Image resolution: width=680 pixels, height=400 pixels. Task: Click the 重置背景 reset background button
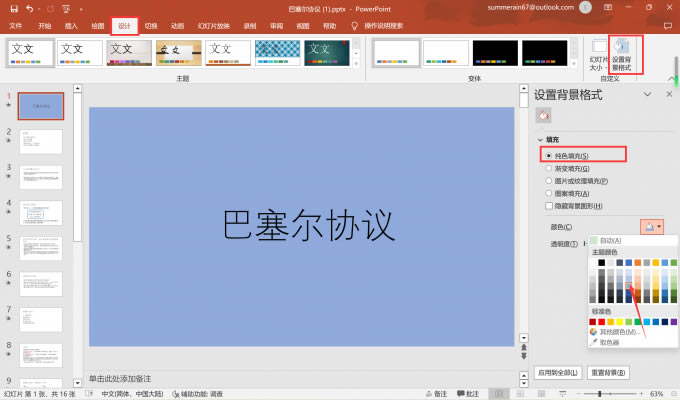coord(609,372)
